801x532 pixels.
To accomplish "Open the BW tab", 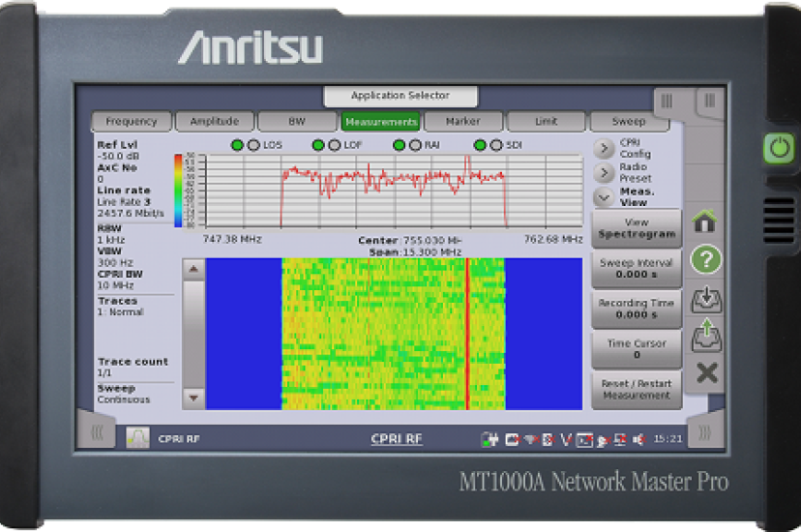I will point(297,122).
